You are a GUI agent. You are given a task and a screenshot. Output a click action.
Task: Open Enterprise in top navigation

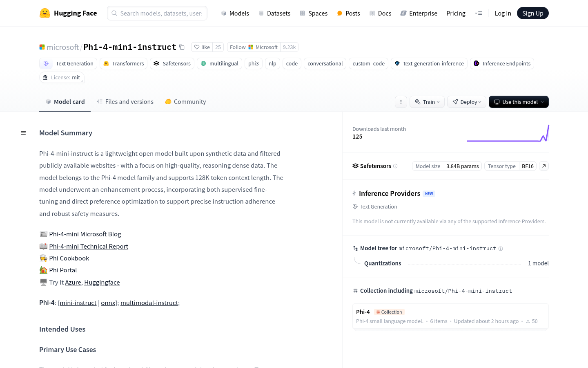click(419, 13)
